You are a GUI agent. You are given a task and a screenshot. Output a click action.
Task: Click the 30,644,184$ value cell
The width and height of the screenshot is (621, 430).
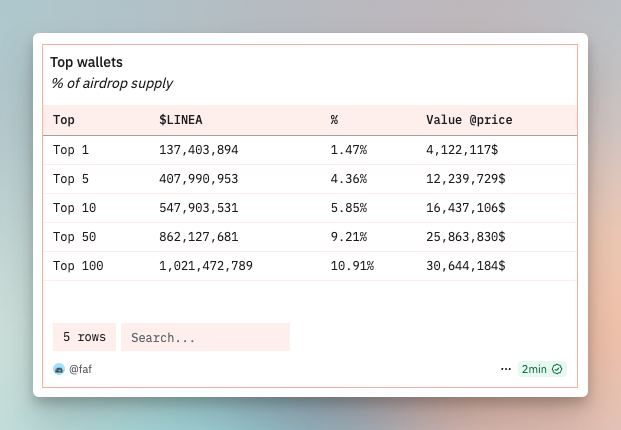coord(466,266)
